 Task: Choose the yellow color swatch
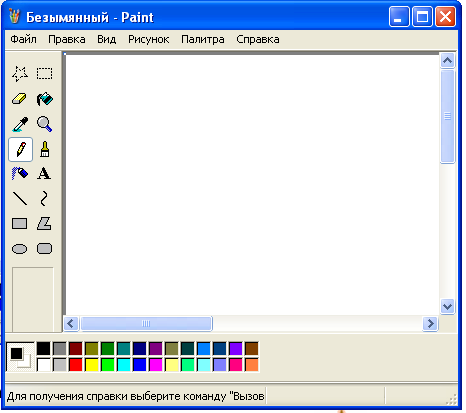pos(92,365)
